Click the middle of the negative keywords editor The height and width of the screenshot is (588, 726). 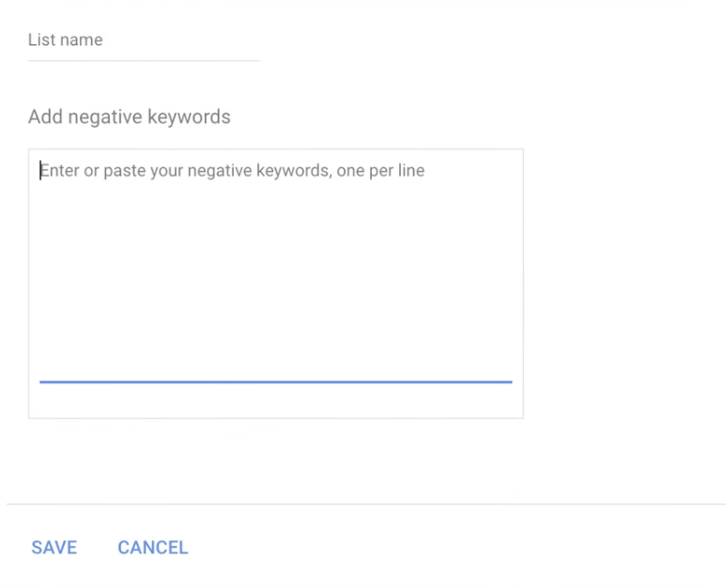point(276,284)
